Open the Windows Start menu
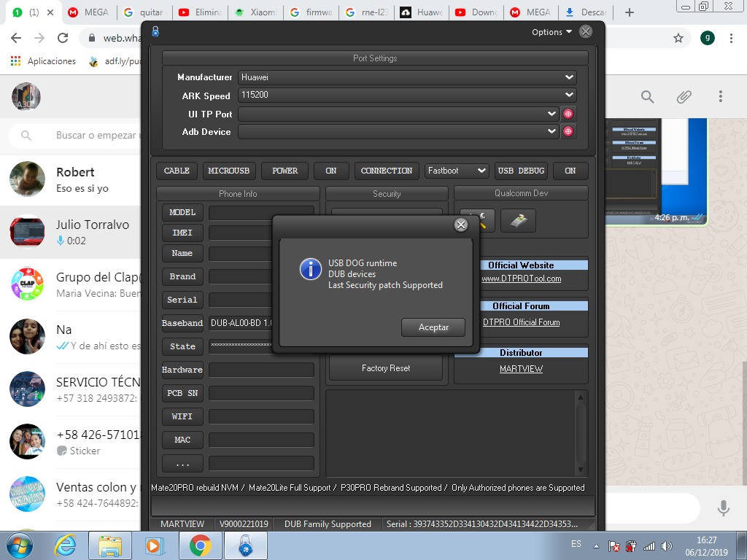The width and height of the screenshot is (747, 560). pos(19,545)
